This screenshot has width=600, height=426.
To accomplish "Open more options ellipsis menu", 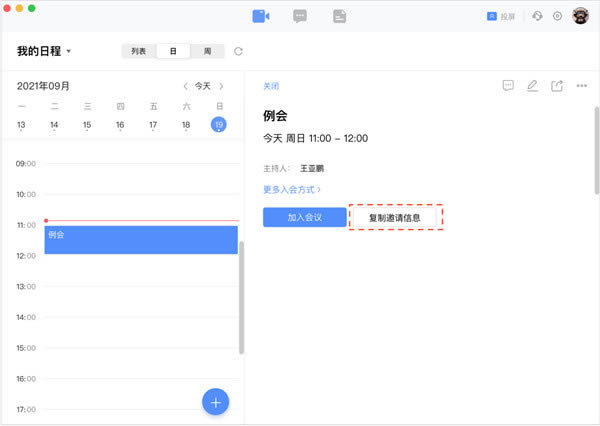I will pos(582,86).
